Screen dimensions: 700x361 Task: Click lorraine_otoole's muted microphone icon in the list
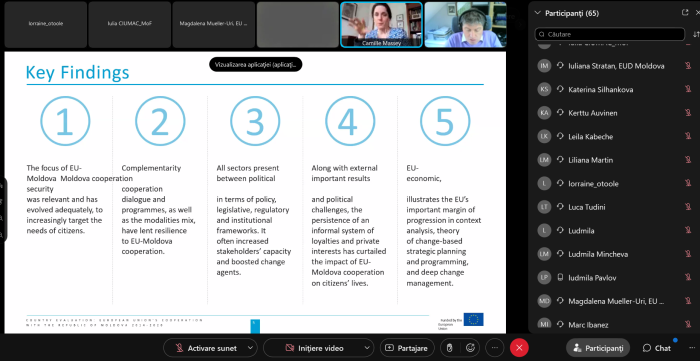click(x=688, y=183)
